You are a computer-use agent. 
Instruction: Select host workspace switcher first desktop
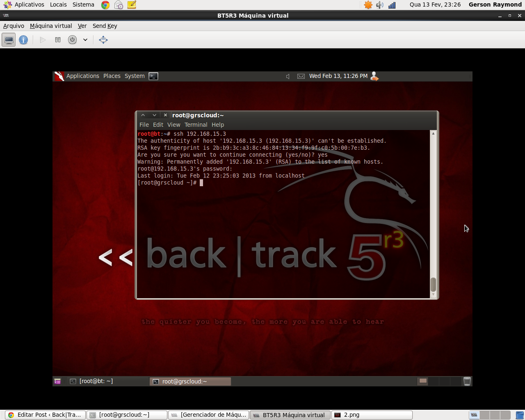coord(474,415)
